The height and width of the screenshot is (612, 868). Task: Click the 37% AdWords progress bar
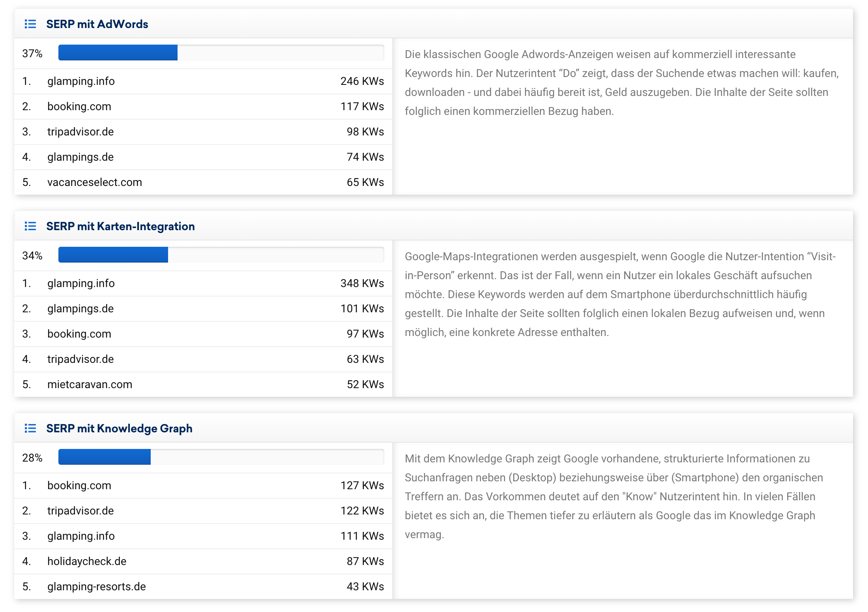pyautogui.click(x=221, y=53)
